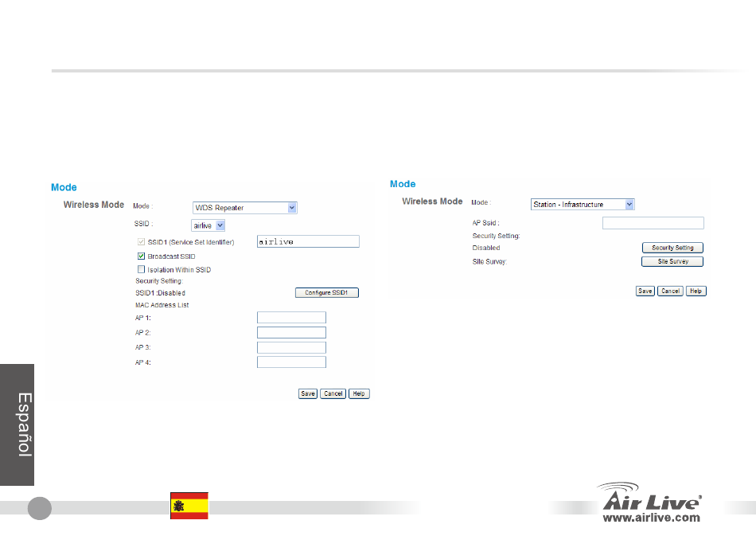This screenshot has width=756, height=536.
Task: Cancel the Station Infrastructure changes
Action: coord(671,291)
